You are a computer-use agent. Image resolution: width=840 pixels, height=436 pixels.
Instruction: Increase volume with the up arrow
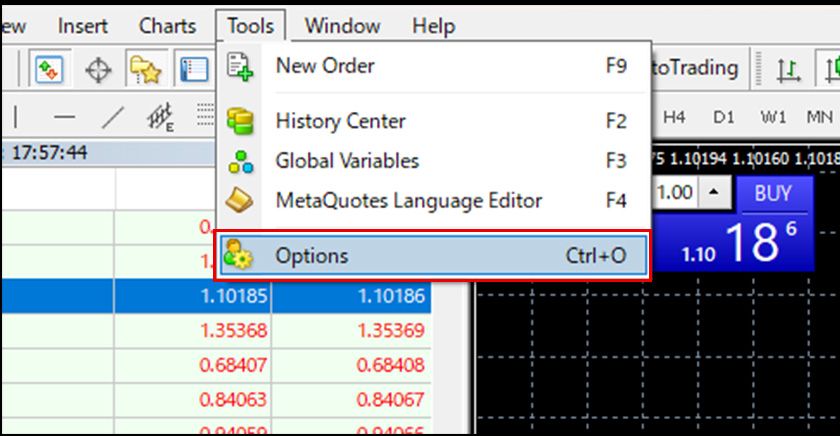click(x=712, y=192)
